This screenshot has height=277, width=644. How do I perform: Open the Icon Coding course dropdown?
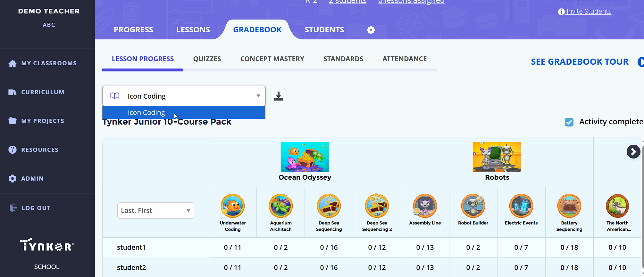184,96
